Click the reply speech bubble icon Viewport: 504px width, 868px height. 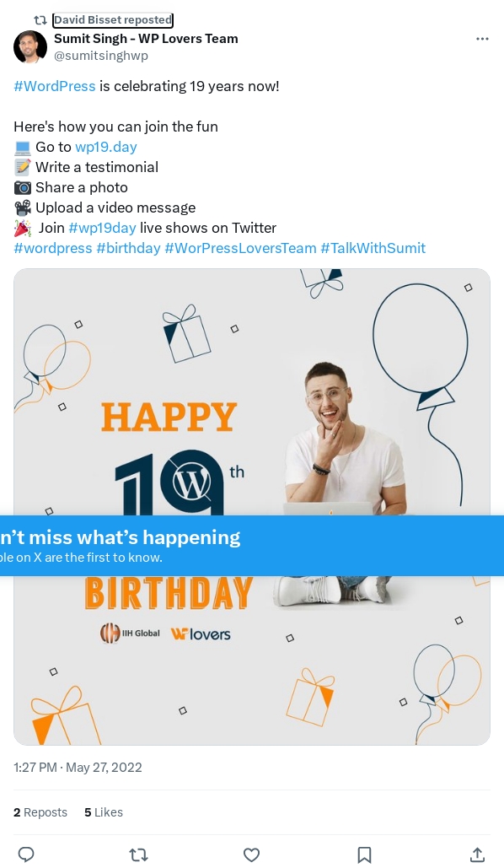pyautogui.click(x=26, y=855)
